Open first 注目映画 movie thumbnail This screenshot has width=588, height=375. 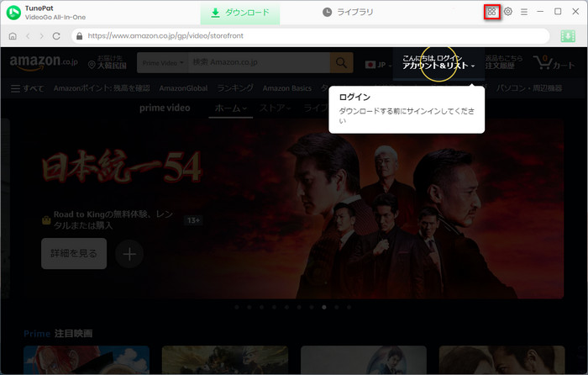[x=87, y=360]
